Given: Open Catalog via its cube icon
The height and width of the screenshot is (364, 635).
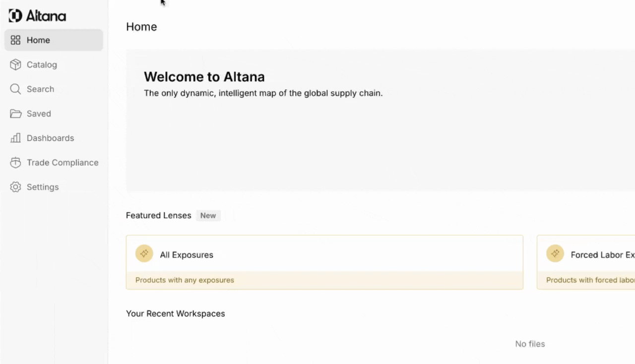Looking at the screenshot, I should pyautogui.click(x=15, y=64).
